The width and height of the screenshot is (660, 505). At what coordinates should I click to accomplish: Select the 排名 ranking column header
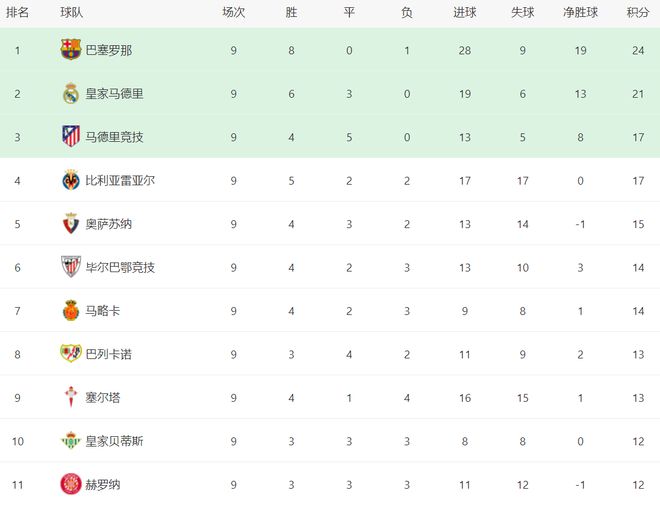17,13
